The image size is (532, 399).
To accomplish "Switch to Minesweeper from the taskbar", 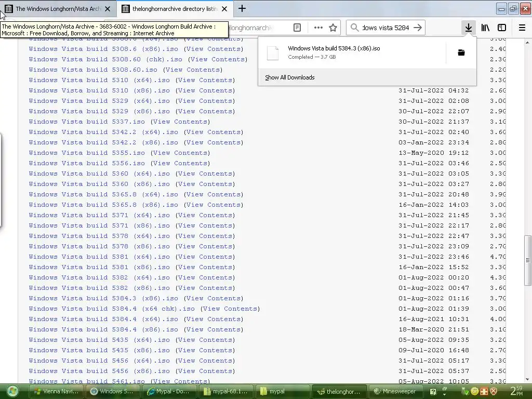I will (395, 391).
